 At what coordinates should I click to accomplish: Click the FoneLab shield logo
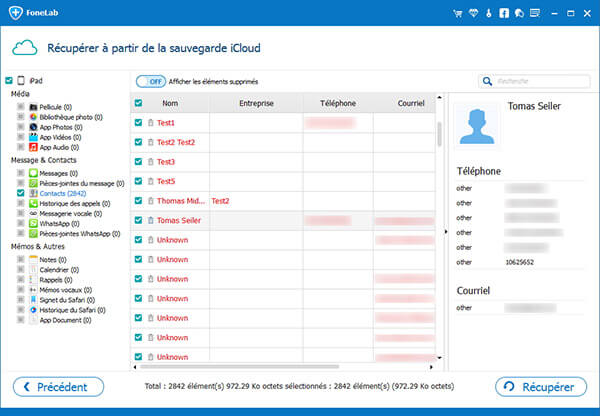(x=16, y=13)
